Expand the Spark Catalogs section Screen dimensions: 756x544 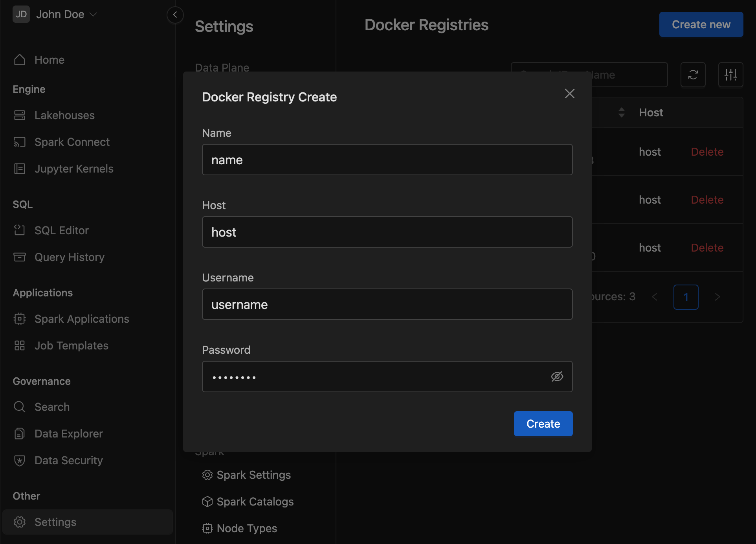(255, 502)
